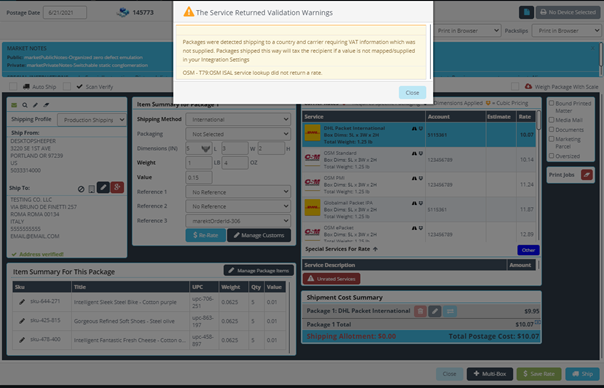Click the Postage Date field
Screen dimensions: 604x388
pos(65,13)
